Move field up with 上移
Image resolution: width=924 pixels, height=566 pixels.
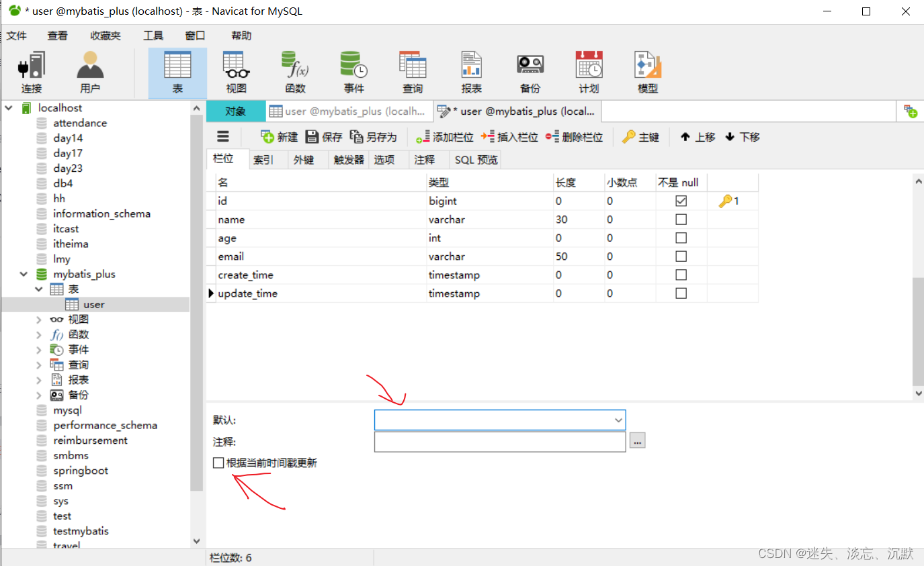(698, 137)
